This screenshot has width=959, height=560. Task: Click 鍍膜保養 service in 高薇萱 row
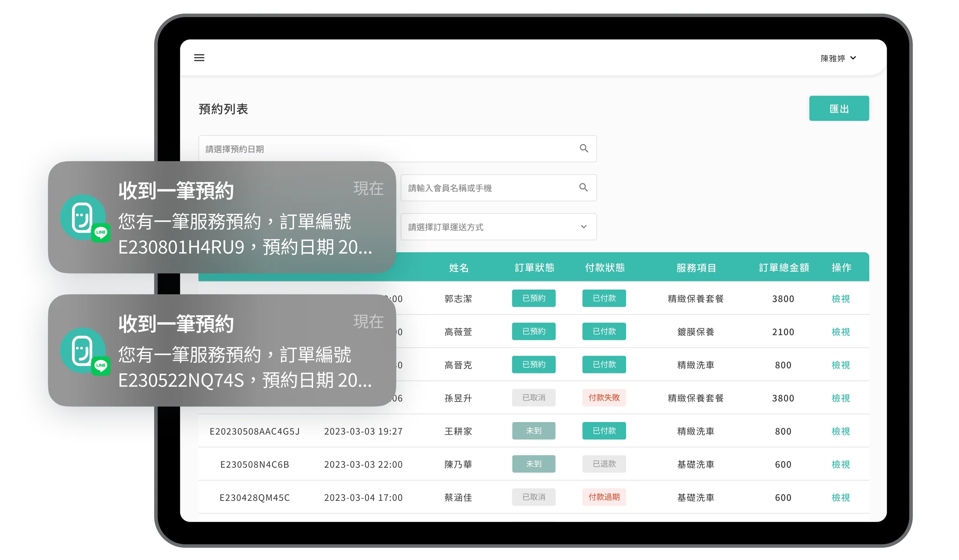695,332
